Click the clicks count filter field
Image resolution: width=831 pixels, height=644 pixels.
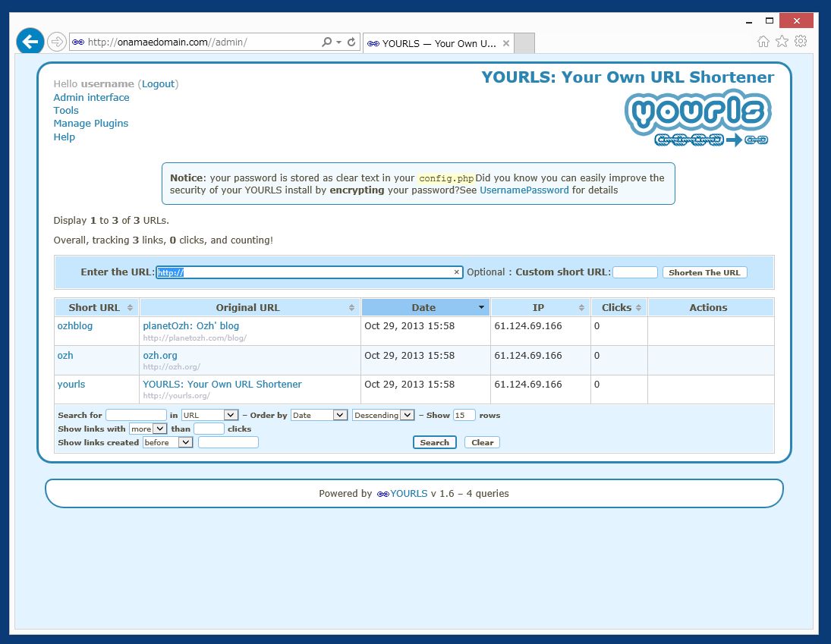(209, 429)
